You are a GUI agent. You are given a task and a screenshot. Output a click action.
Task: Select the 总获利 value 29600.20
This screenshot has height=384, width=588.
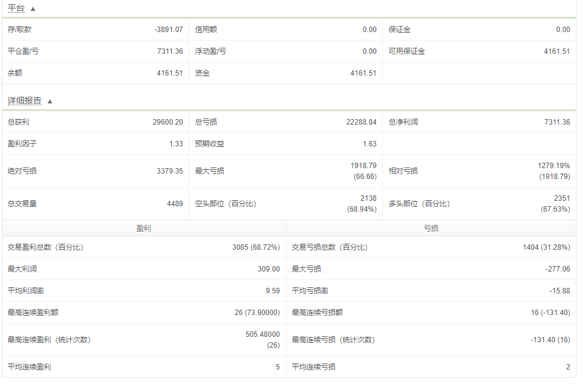click(168, 122)
